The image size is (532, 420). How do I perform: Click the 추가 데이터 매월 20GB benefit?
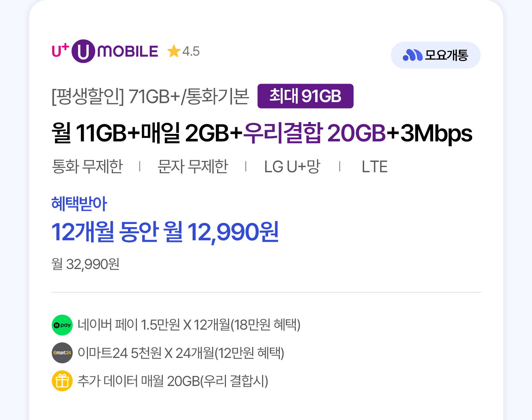pos(173,381)
